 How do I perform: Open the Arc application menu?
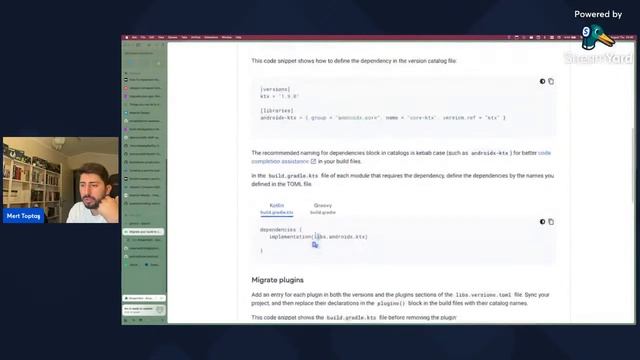134,37
